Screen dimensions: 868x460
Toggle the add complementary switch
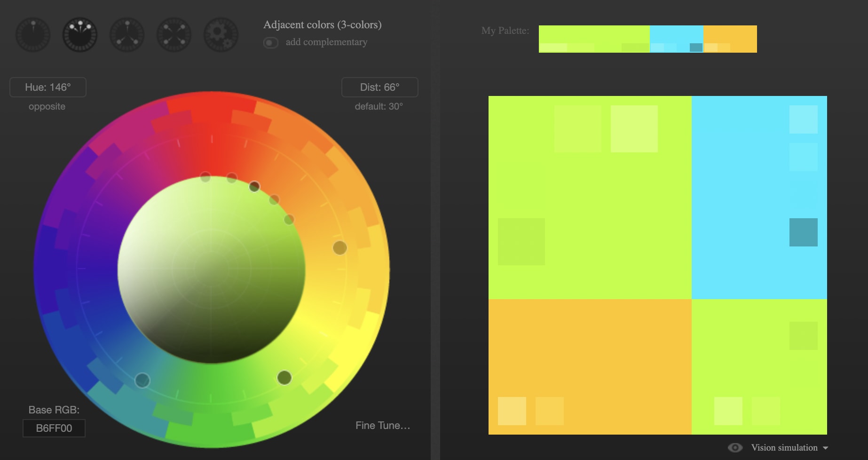pos(271,43)
